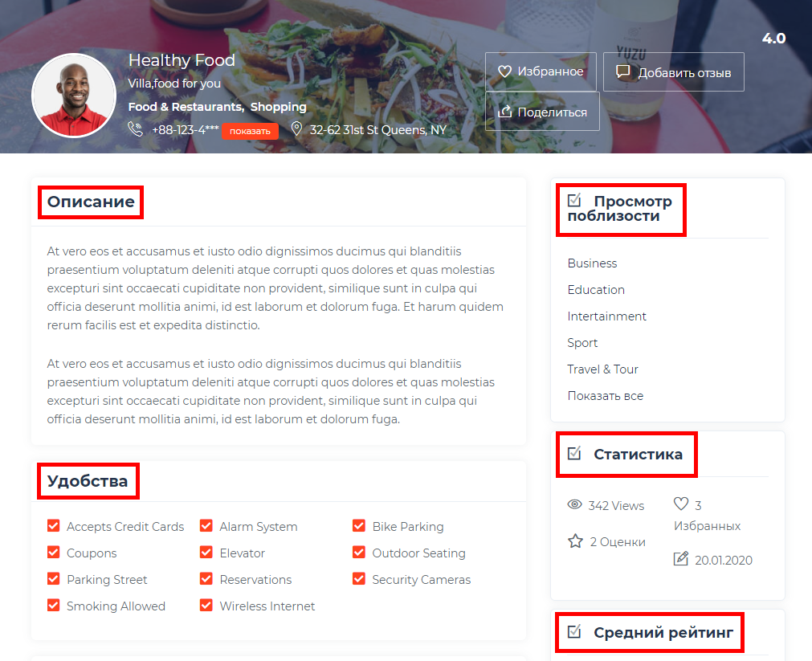Click the eye icon beside 342 Views
Viewport: 812px width, 661px height.
pyautogui.click(x=574, y=504)
